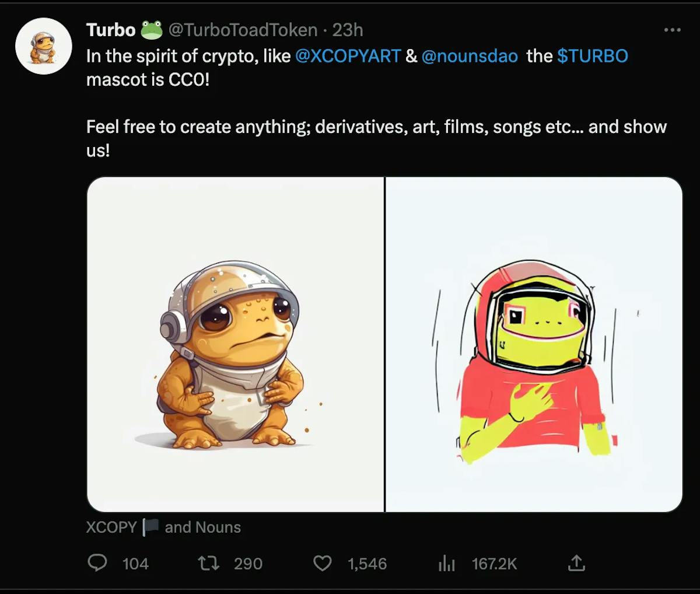Viewport: 700px width, 594px height.
Task: Open @TurboToadToken profile handle
Action: tap(242, 29)
